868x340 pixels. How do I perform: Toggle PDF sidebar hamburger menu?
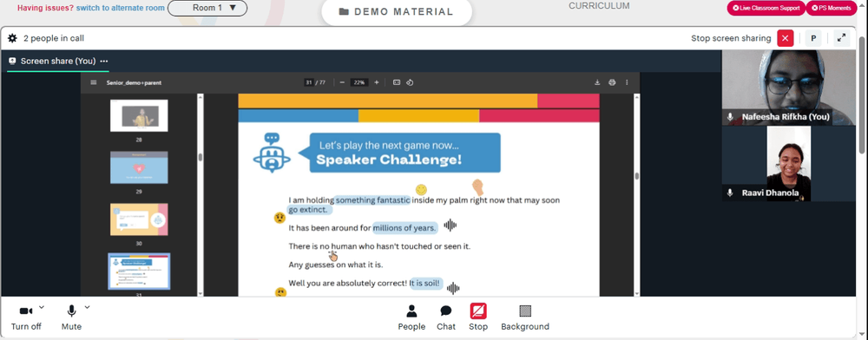point(94,82)
